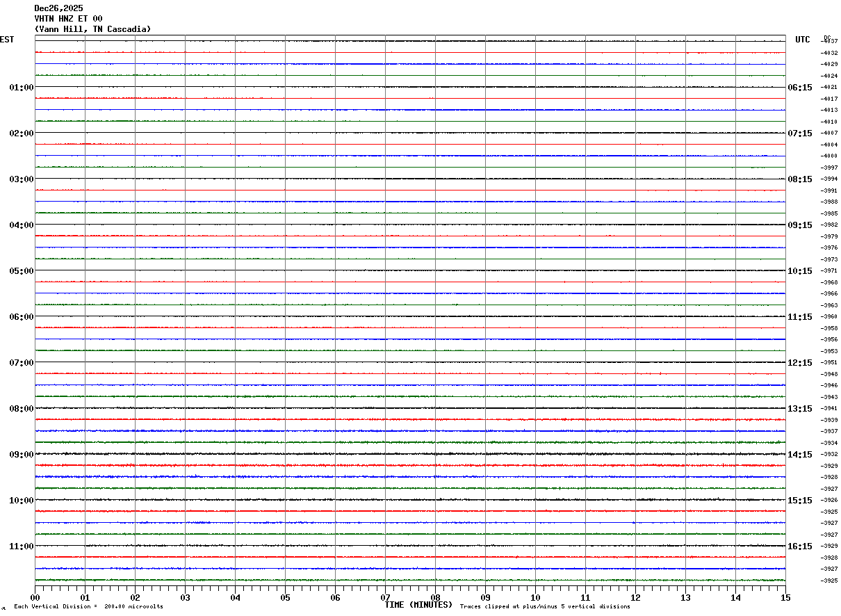Pick the DC offset value -3963
Image resolution: width=841 pixels, height=616 pixels.
(829, 305)
